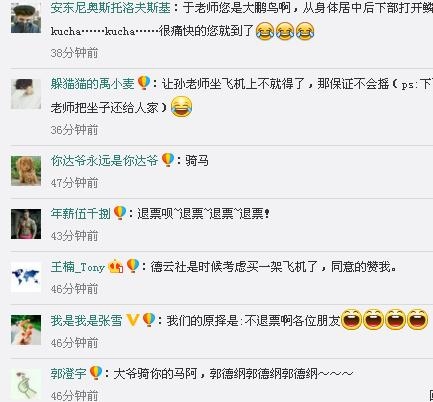The image size is (433, 402).
Task: Click the username 郭澄宇
Action: [68, 374]
